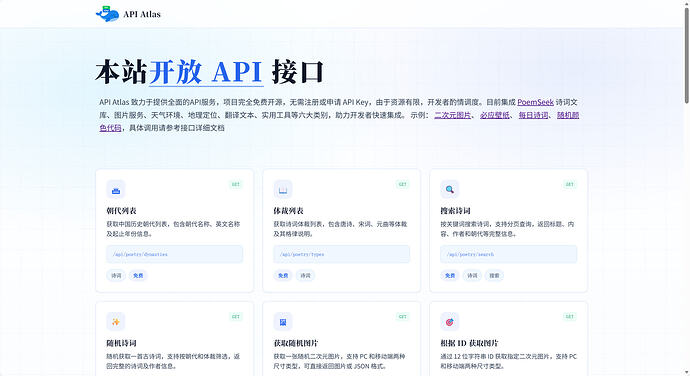Viewport: 690px width, 376px height.
Task: Click GET badge on 随机诗词 card
Action: tap(236, 317)
